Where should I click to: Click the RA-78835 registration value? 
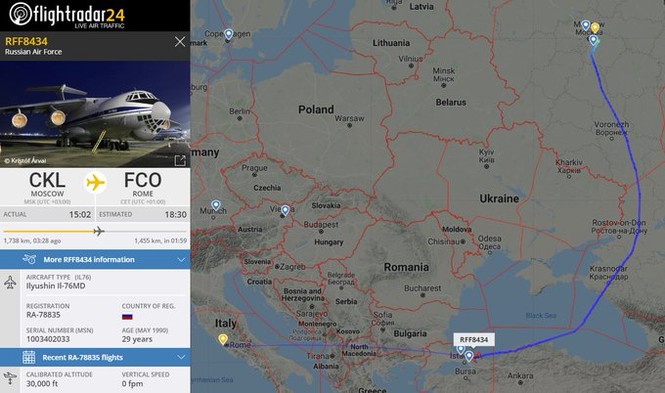pyautogui.click(x=43, y=315)
